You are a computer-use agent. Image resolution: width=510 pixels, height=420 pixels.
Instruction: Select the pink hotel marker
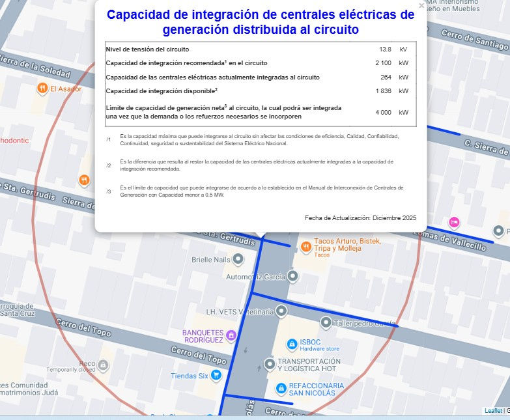pos(454,222)
